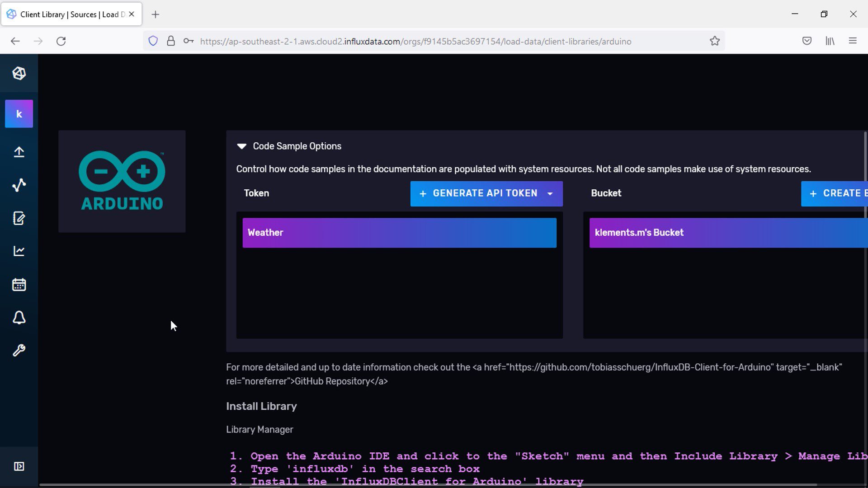Click the user account 'k' avatar

(x=19, y=114)
